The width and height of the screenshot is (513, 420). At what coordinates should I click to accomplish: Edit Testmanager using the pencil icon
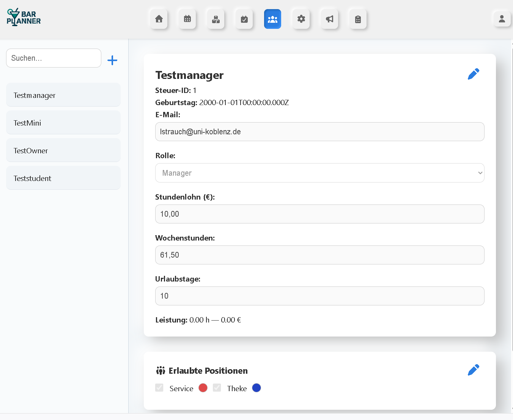(x=474, y=74)
